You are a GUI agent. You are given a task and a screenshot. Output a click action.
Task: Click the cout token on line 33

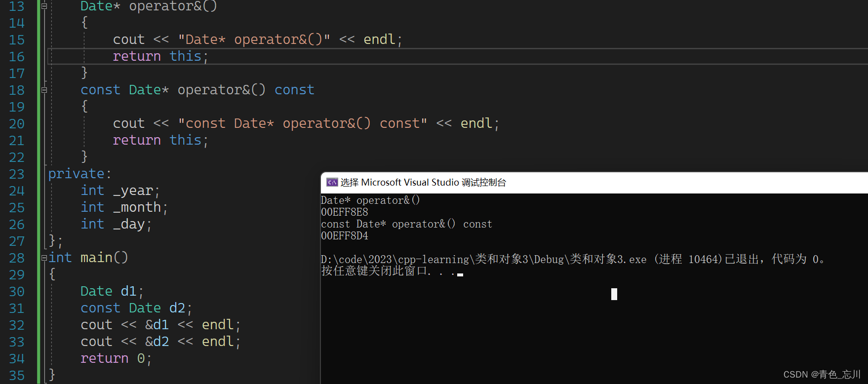coord(96,342)
